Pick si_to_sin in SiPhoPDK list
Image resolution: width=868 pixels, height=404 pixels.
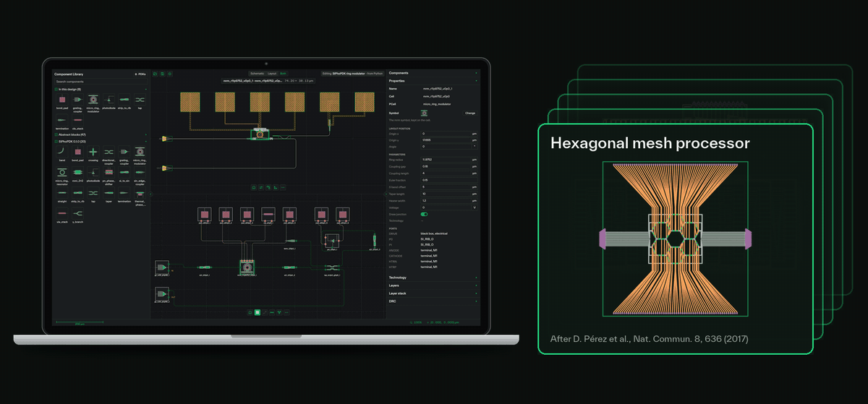click(124, 172)
